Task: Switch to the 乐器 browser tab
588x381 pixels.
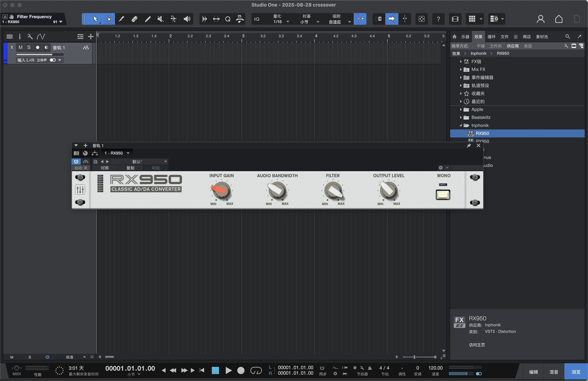Action: point(465,37)
